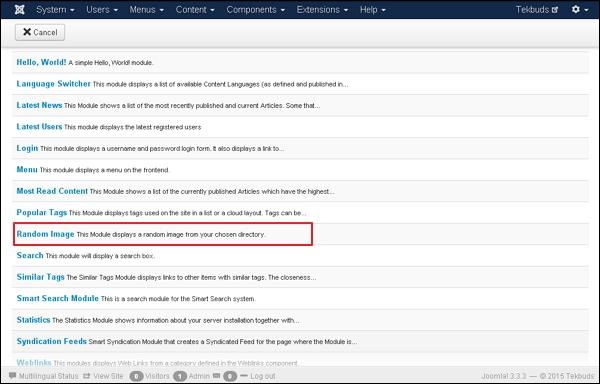Click the Joomla! 3.3.3 version text
This screenshot has height=384, width=600.
click(x=504, y=376)
